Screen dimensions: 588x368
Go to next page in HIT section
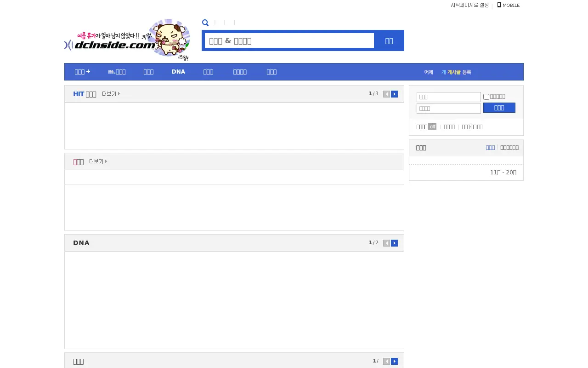(x=394, y=94)
